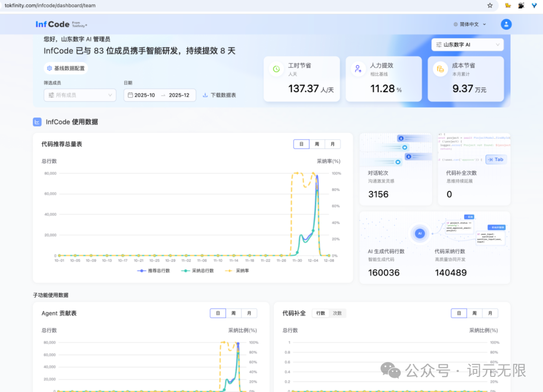The height and width of the screenshot is (392, 543).
Task: Select 日 in 代码补全 chart
Action: tap(459, 313)
